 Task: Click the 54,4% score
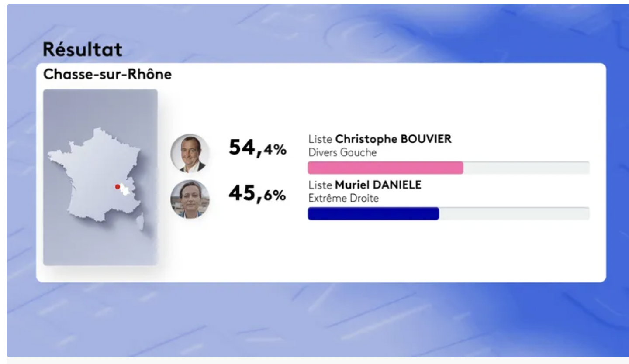pyautogui.click(x=257, y=148)
